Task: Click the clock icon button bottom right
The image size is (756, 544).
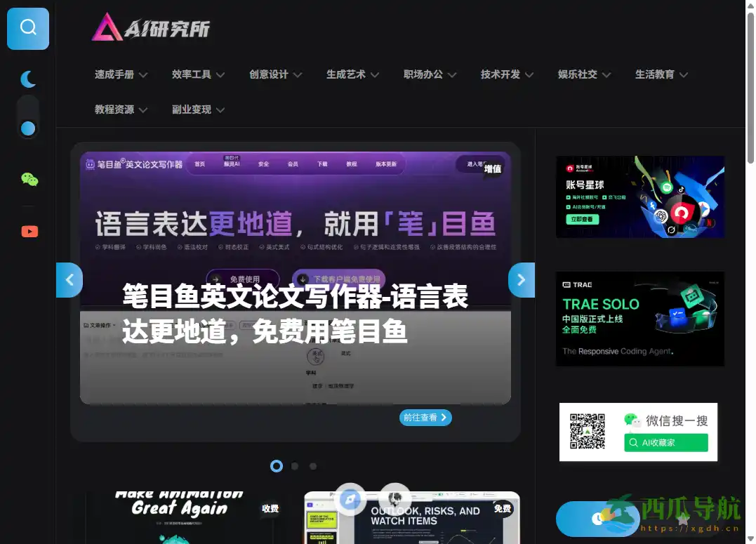Action: pos(597,519)
